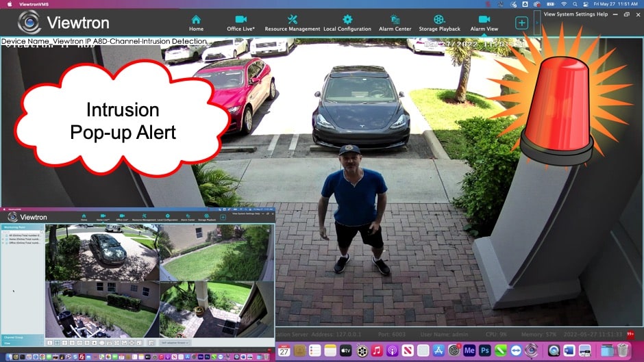This screenshot has height=362, width=644.
Task: Select the Alarm View tab
Action: [484, 23]
